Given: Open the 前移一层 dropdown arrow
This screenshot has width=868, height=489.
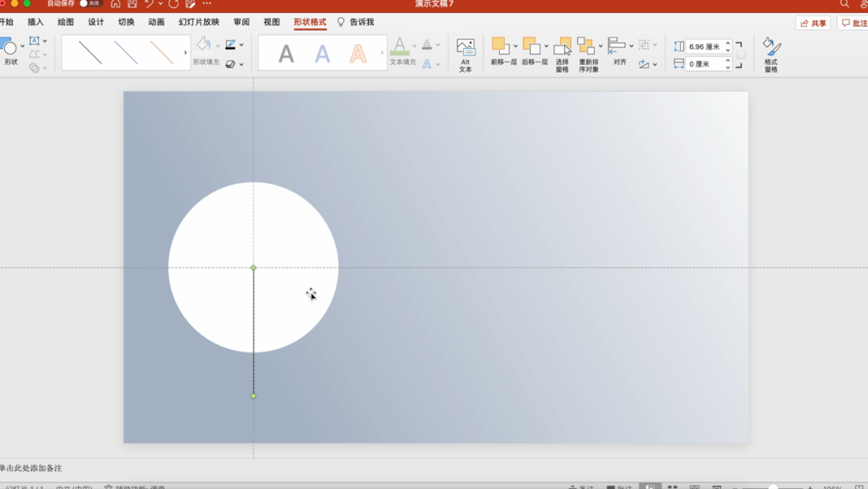Looking at the screenshot, I should [515, 46].
